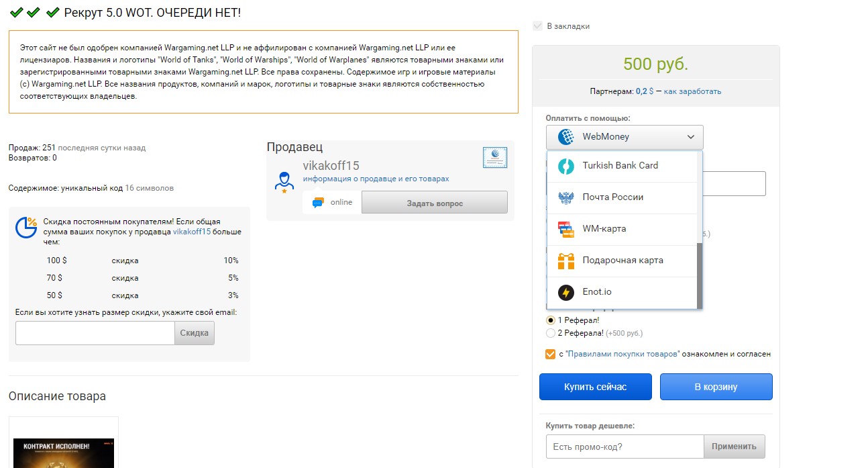Select the '2 Реферала!' radio option
The height and width of the screenshot is (468, 868).
(x=551, y=333)
